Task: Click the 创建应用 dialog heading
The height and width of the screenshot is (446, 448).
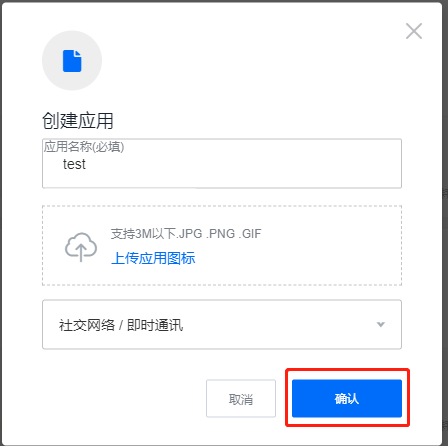Action: [78, 121]
